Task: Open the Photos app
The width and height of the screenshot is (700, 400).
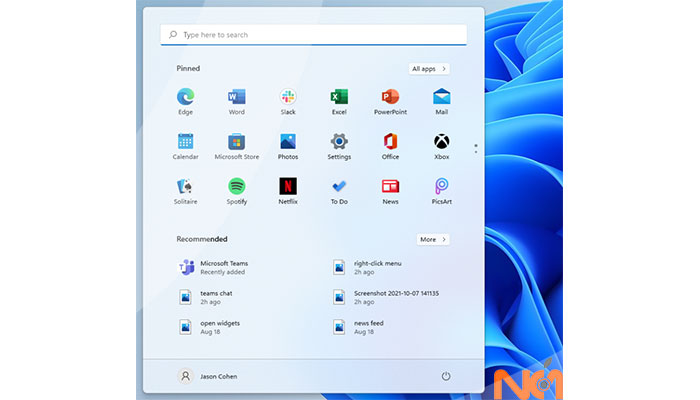Action: coord(288,146)
